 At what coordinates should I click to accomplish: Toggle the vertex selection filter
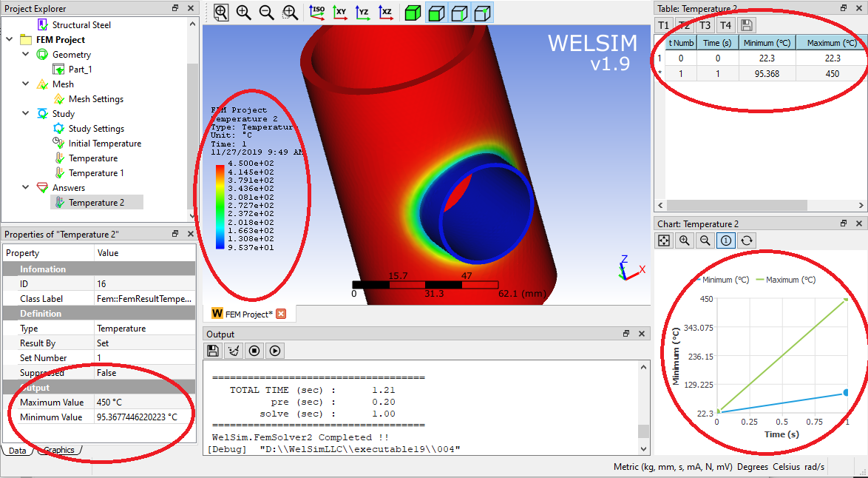click(x=483, y=13)
